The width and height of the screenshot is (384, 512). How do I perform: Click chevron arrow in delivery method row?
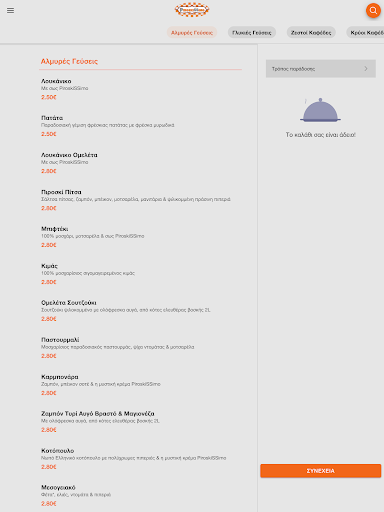click(366, 69)
